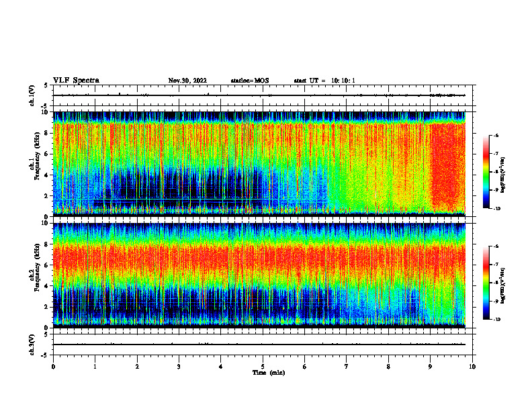The height and width of the screenshot is (411, 532).
Task: Click the ch.2 color scale bar
Action: point(486,283)
